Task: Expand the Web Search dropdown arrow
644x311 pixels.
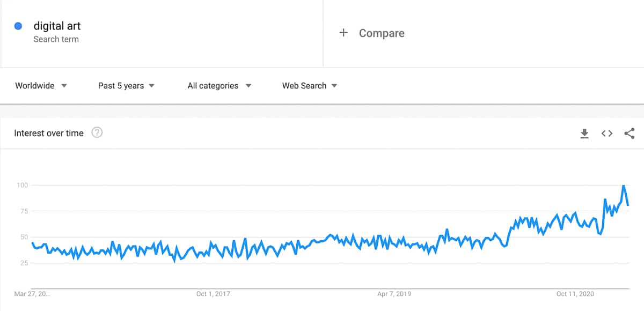Action: (334, 86)
